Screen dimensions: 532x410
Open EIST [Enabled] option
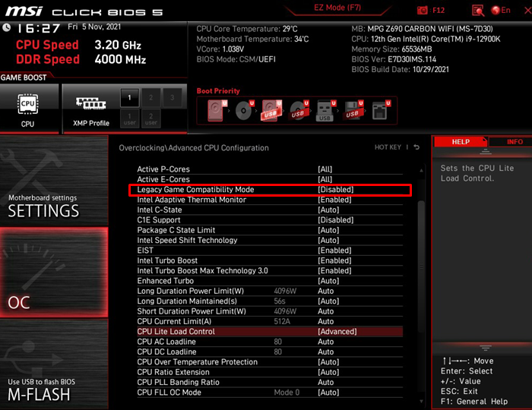[334, 251]
